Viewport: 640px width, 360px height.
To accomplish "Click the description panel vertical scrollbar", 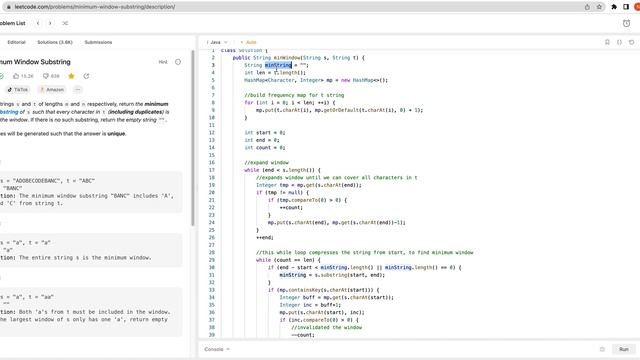I will (193, 138).
